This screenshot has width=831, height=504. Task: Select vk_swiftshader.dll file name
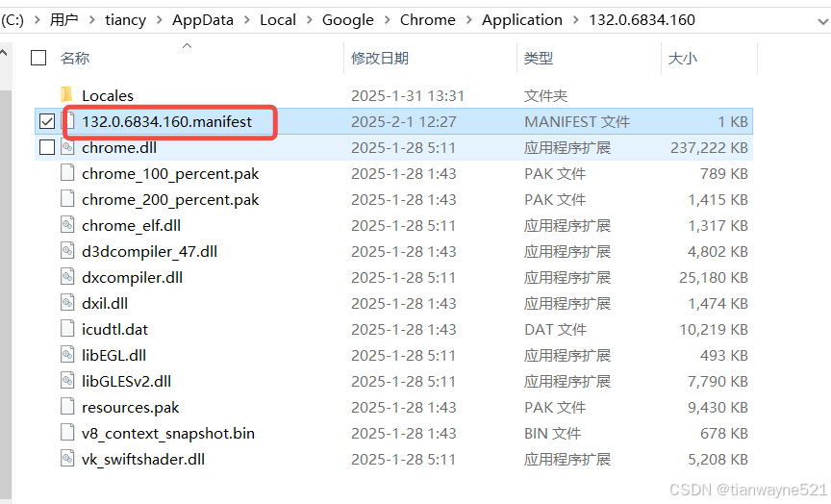[x=143, y=459]
